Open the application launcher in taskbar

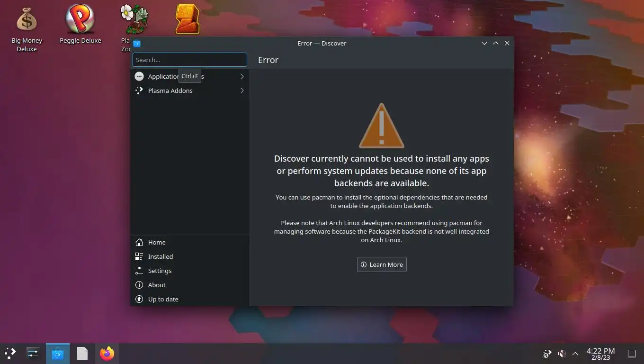(x=10, y=353)
